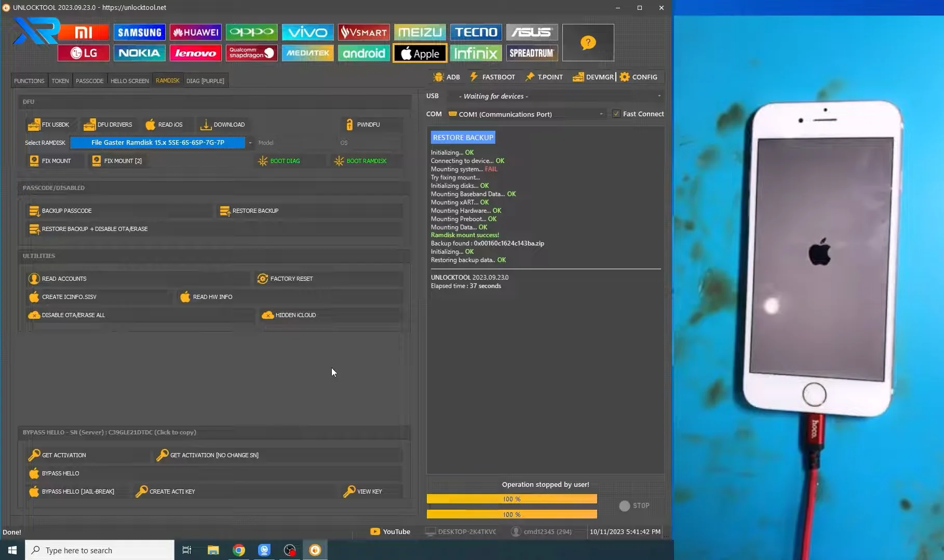This screenshot has height=560, width=944.
Task: Open the Huawei brand section
Action: pos(196,32)
